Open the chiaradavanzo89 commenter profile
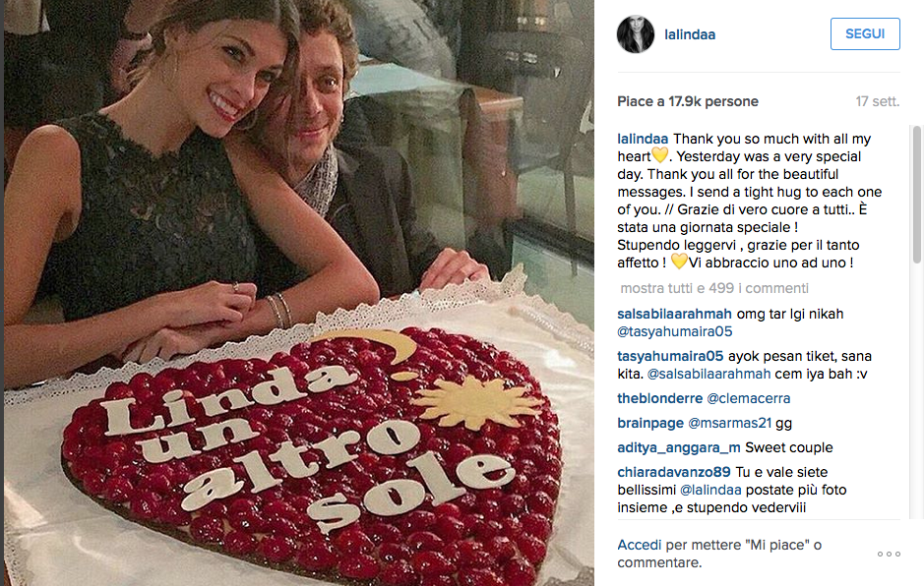Image resolution: width=924 pixels, height=586 pixels. (674, 472)
